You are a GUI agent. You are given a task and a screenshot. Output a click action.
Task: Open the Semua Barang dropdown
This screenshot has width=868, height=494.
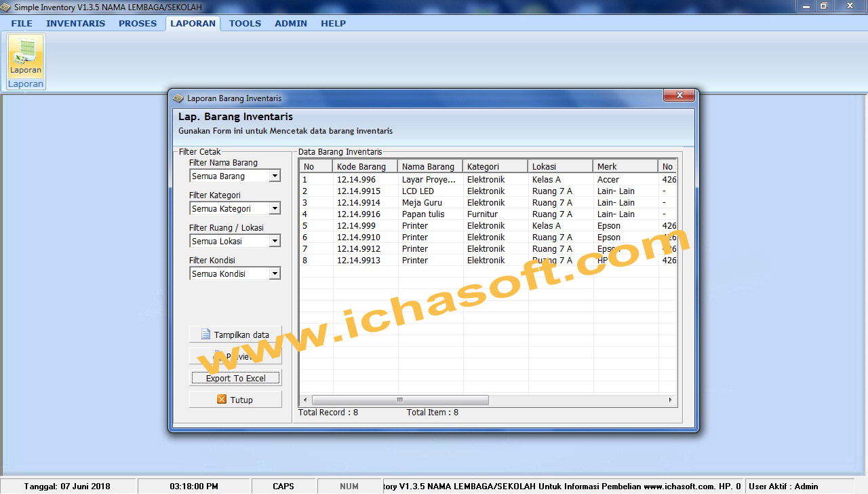275,176
